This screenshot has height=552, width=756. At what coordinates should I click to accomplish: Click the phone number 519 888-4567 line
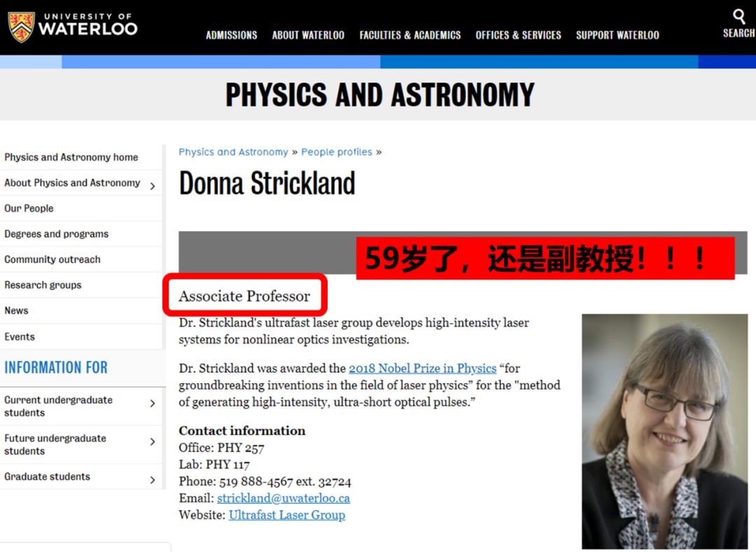pos(265,481)
